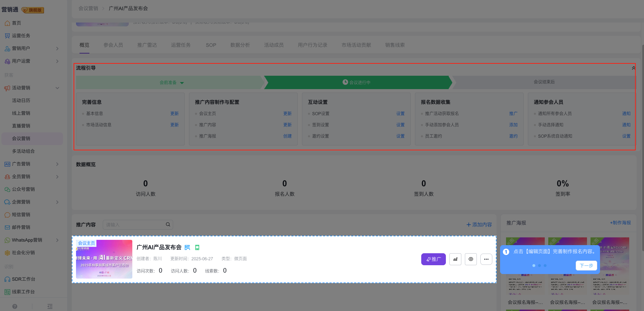Expand the 全员营销 submenu chevron
This screenshot has height=311, width=644.
(57, 177)
